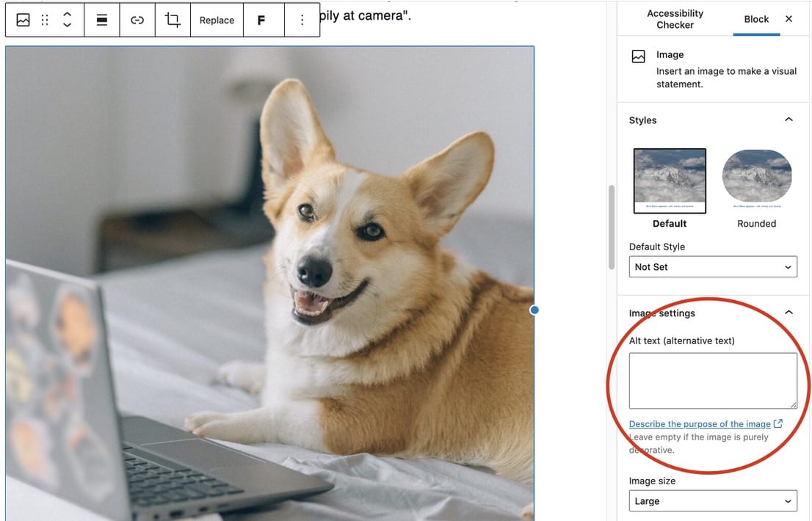Screen dimensions: 812x521
Task: Switch to the Block tab
Action: [x=756, y=19]
